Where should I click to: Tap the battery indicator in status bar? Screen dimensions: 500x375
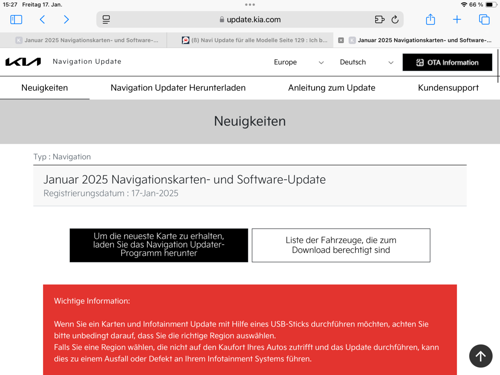pos(491,5)
